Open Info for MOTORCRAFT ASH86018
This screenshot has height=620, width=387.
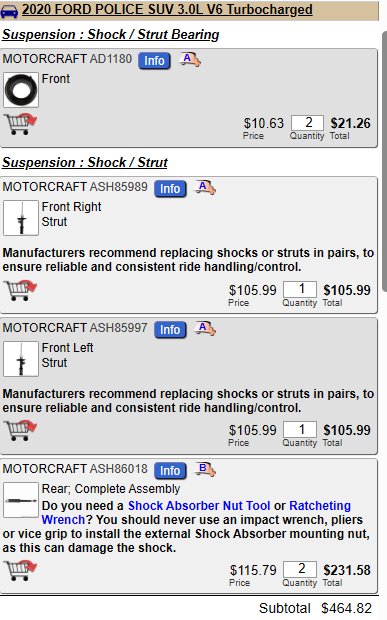170,471
